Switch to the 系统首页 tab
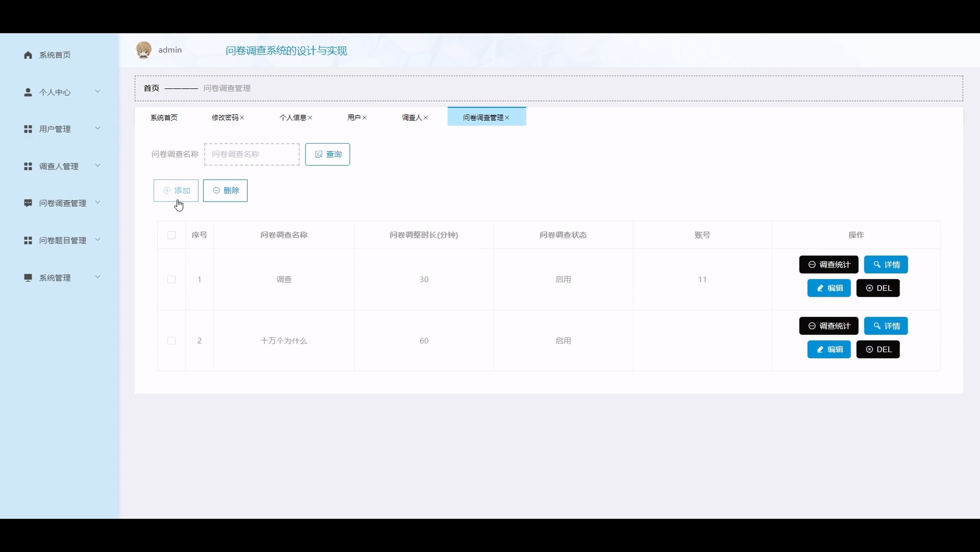The width and height of the screenshot is (980, 552). 164,118
